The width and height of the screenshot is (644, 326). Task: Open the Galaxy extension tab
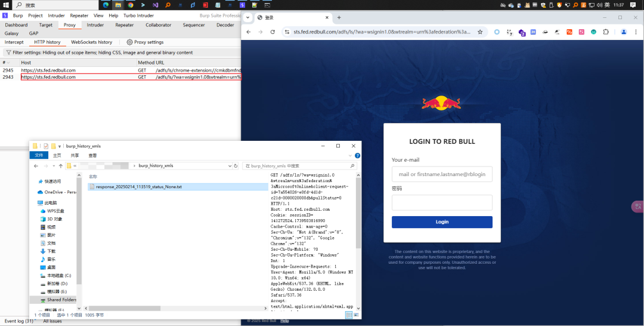point(11,33)
